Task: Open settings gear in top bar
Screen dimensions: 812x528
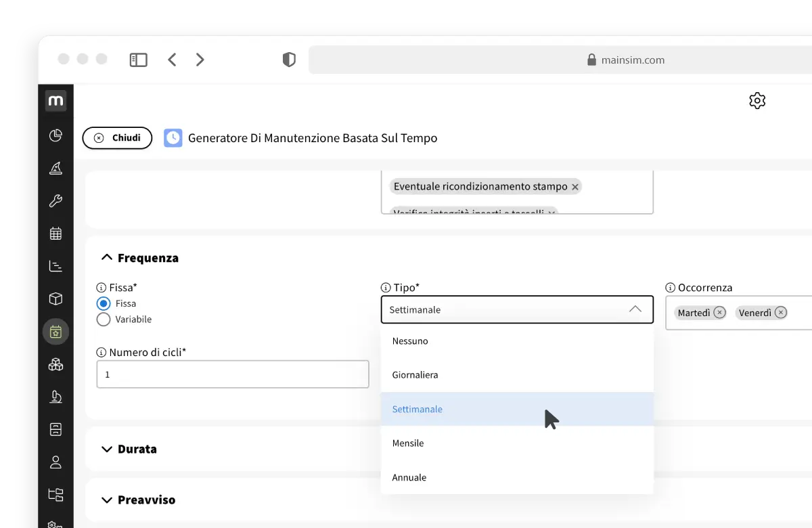Action: 757,101
